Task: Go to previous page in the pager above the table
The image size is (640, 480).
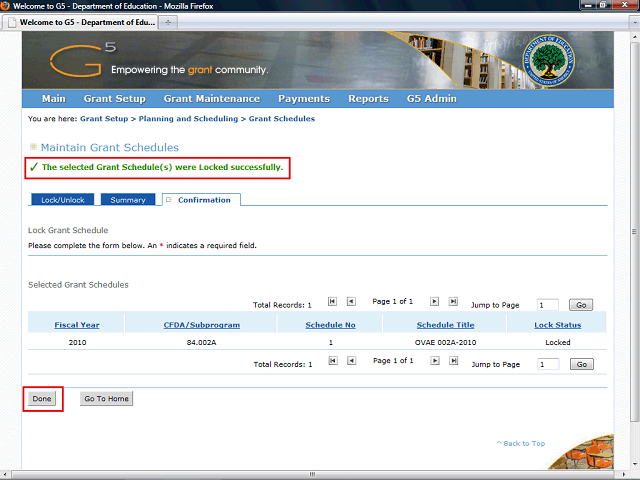Action: coord(351,302)
